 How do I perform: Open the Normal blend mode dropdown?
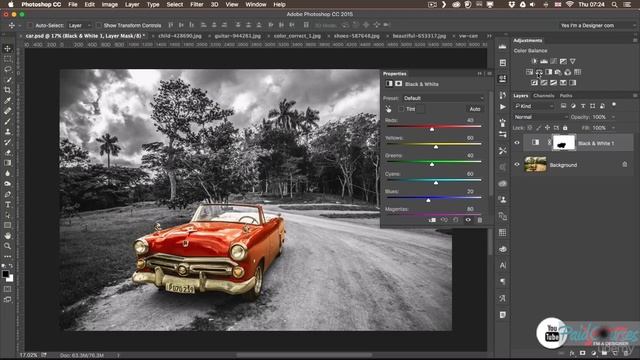click(541, 117)
